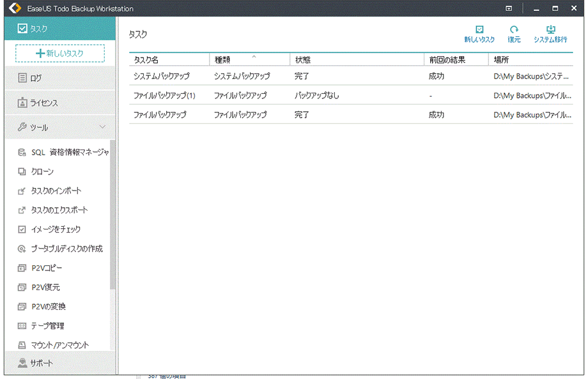Screen dimensions: 588x379
Task: Click the タスクのエクスポート icon
Action: (22, 210)
